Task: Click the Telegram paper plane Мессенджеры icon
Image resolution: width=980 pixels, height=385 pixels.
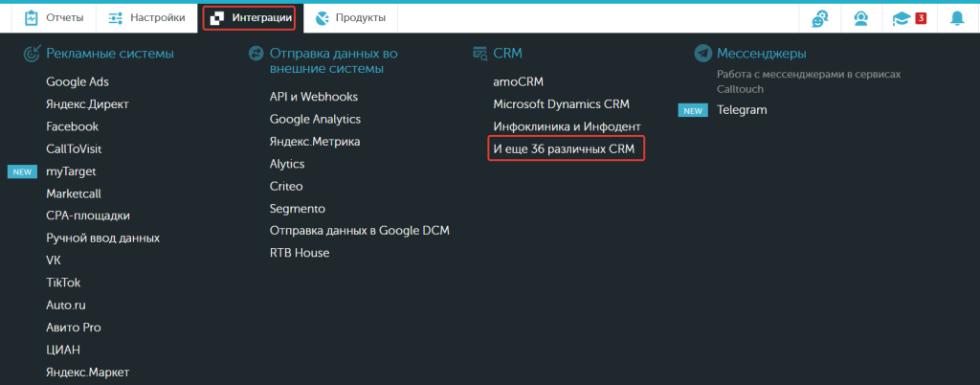Action: pos(703,54)
